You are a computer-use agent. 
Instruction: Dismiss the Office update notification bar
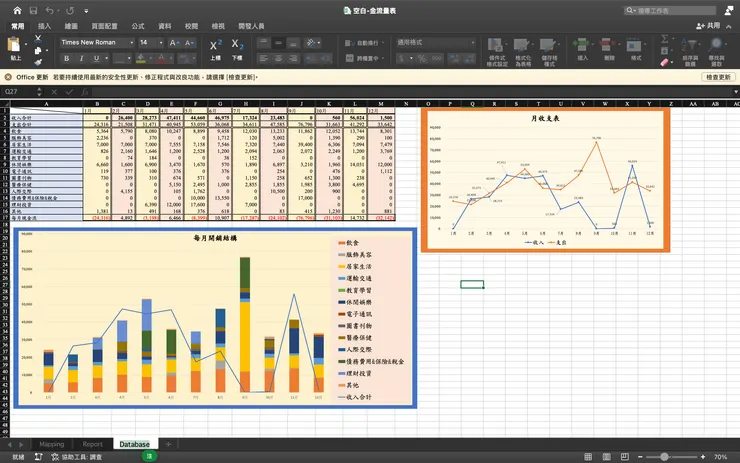point(8,77)
